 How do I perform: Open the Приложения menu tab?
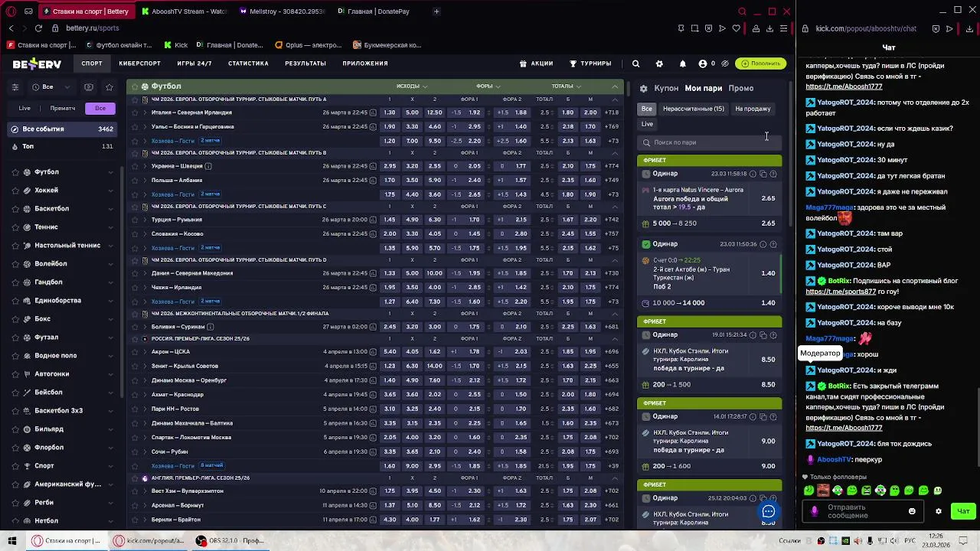click(x=365, y=64)
